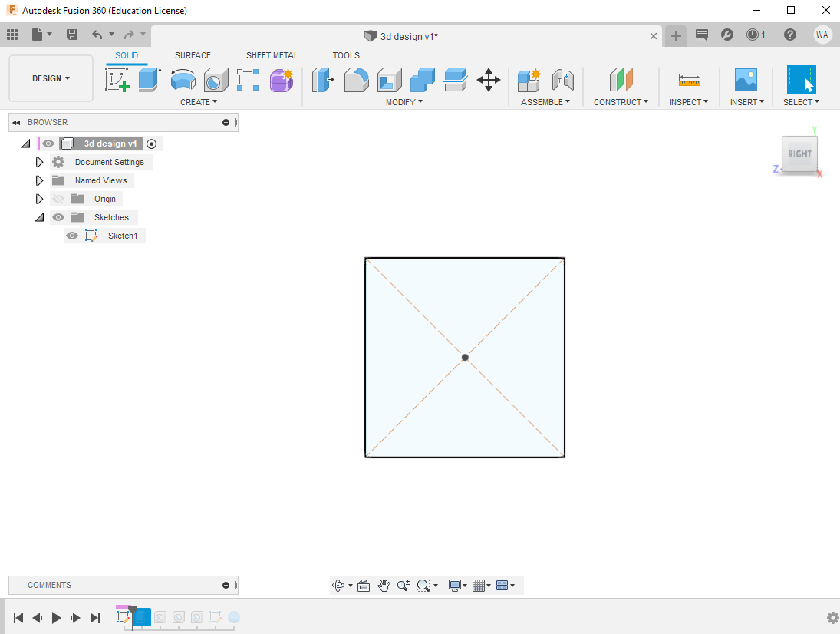Viewport: 840px width, 634px height.
Task: Expand the Comments panel plus button
Action: point(226,585)
